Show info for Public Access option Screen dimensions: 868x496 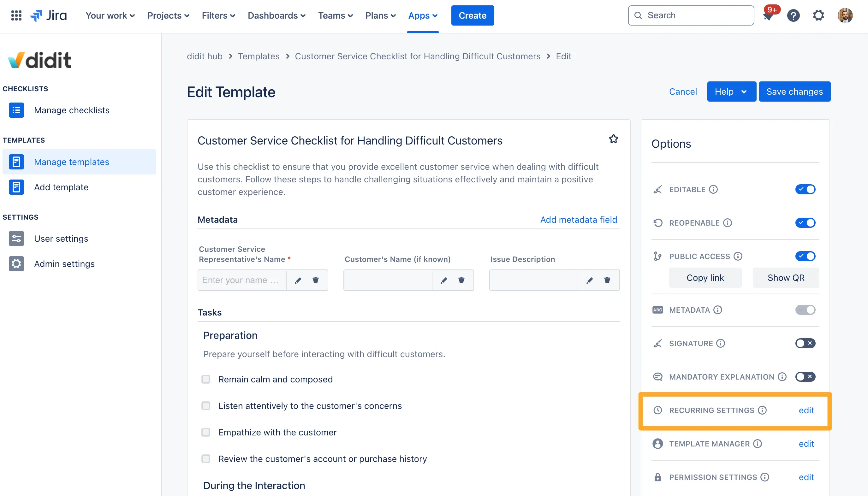738,256
